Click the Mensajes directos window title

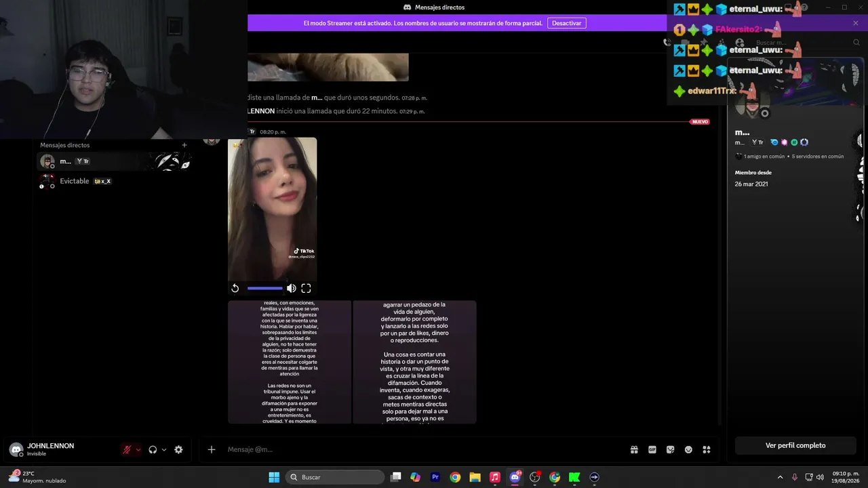[439, 7]
